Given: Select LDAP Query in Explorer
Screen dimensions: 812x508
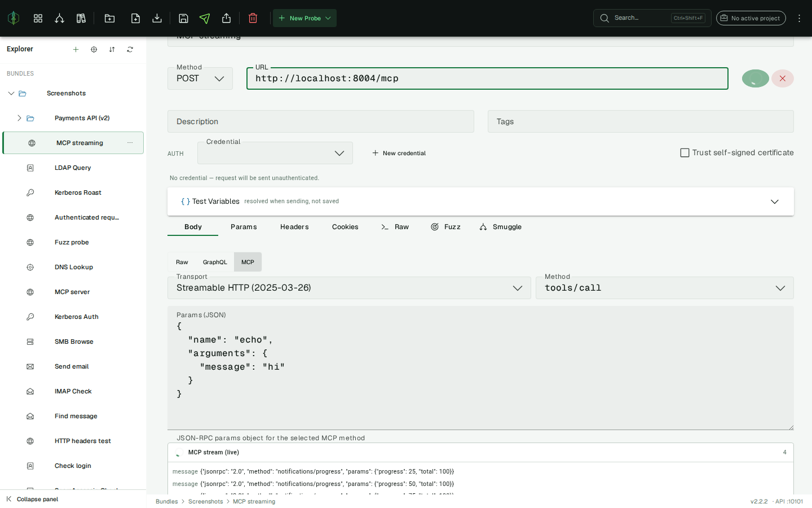Looking at the screenshot, I should (x=73, y=168).
